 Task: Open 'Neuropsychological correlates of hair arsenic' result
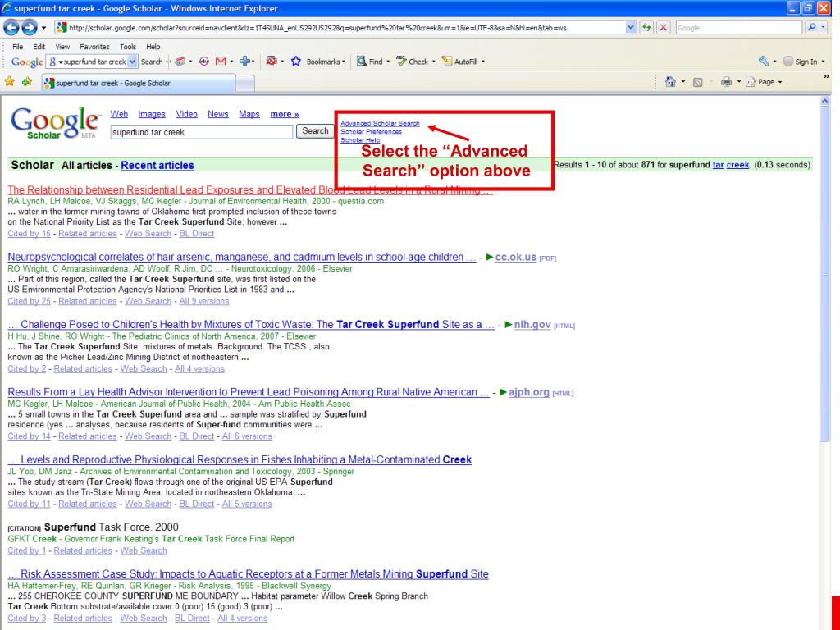pyautogui.click(x=242, y=257)
